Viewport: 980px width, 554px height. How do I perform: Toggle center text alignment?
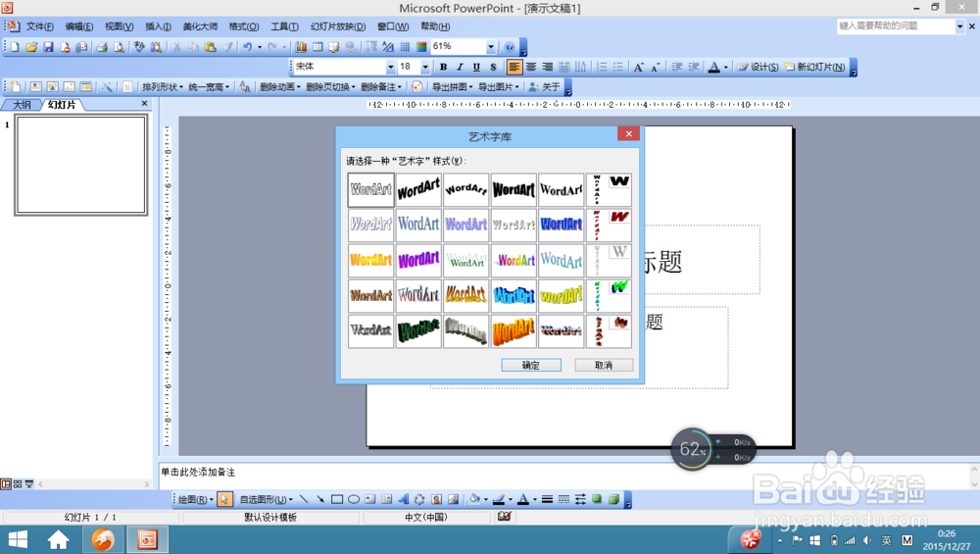click(x=530, y=67)
